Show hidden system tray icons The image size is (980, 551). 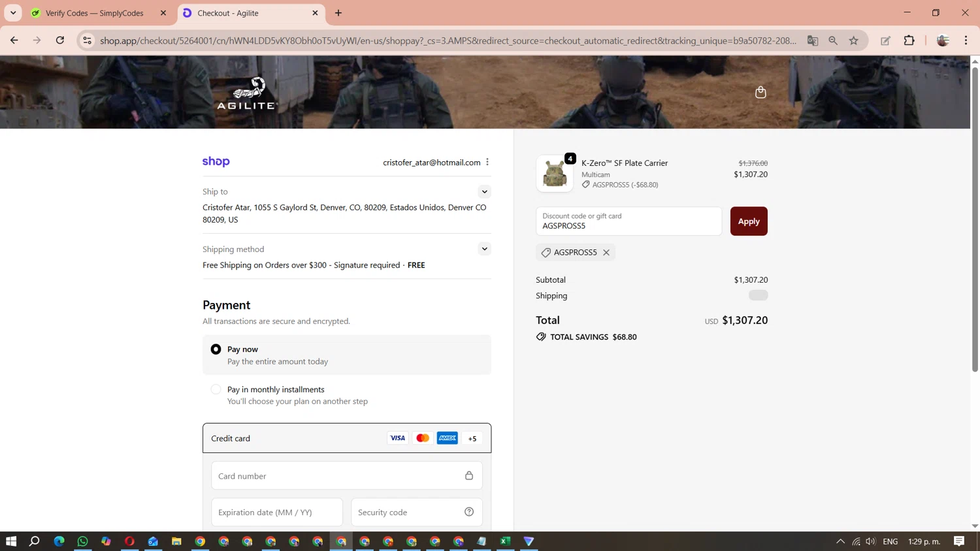point(840,541)
